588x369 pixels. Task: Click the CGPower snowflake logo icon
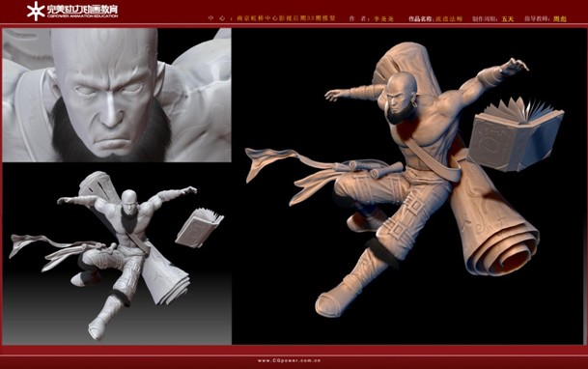[36, 11]
